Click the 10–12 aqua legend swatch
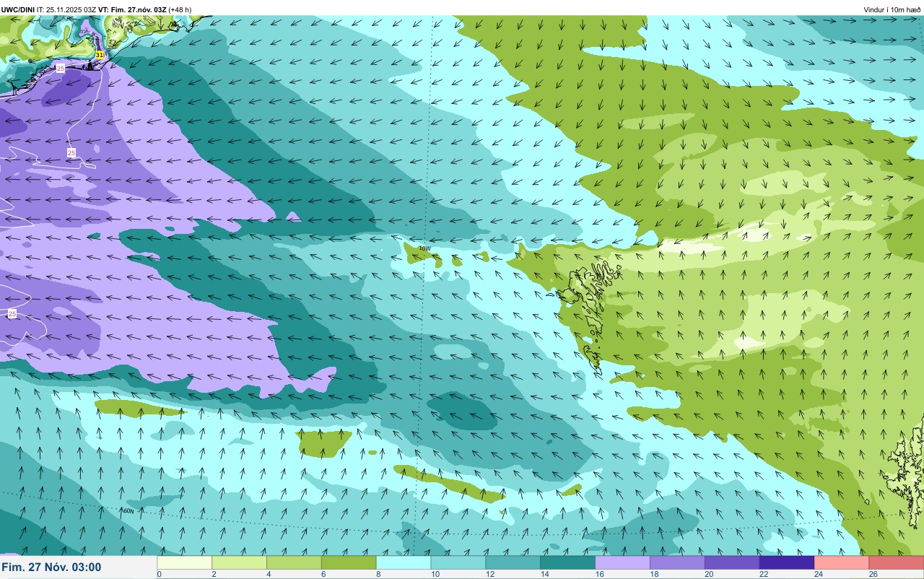This screenshot has height=579, width=924. click(x=458, y=562)
